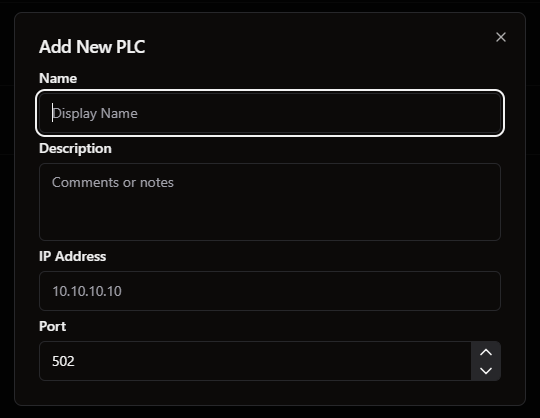Close the Add New PLC dialog
540x418 pixels.
pyautogui.click(x=501, y=37)
